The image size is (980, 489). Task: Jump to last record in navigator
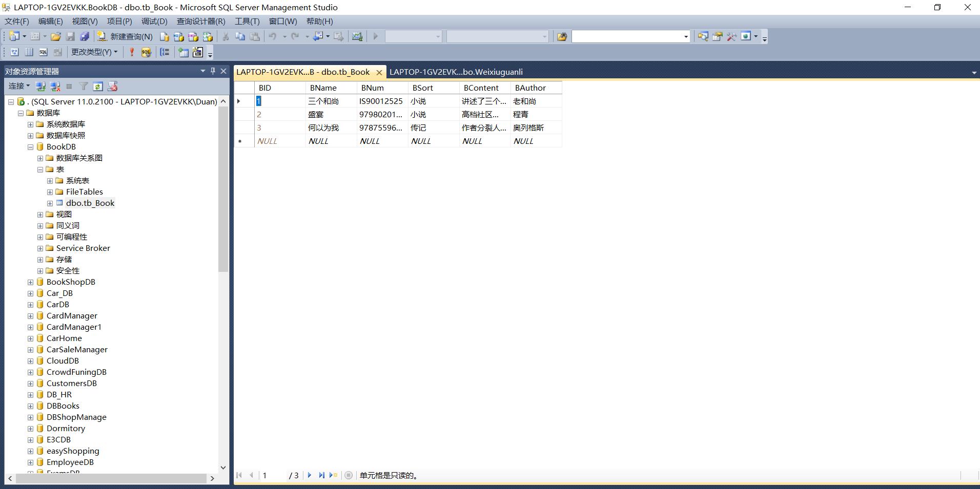point(321,475)
